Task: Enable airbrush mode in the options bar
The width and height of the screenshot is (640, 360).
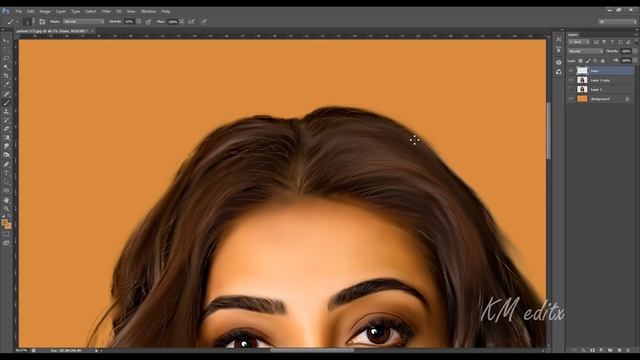Action: (191, 22)
